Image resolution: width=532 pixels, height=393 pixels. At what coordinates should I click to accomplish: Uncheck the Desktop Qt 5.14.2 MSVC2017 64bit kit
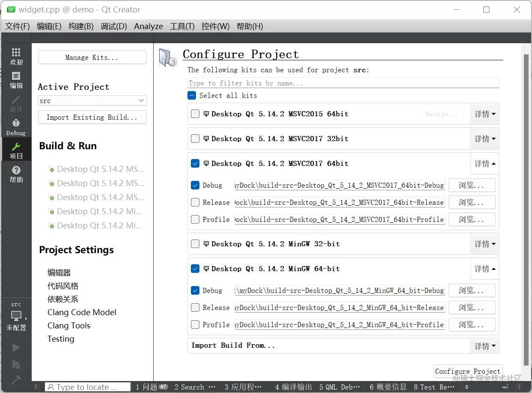tap(195, 163)
